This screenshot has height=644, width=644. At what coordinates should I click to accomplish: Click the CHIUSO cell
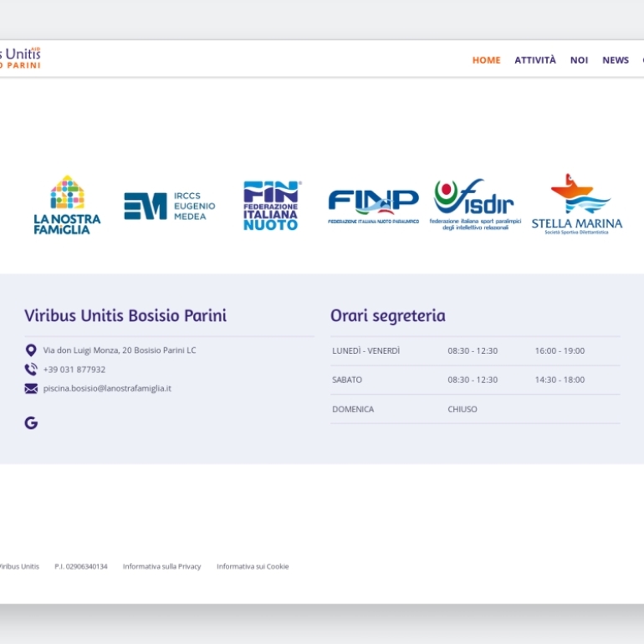tap(463, 410)
